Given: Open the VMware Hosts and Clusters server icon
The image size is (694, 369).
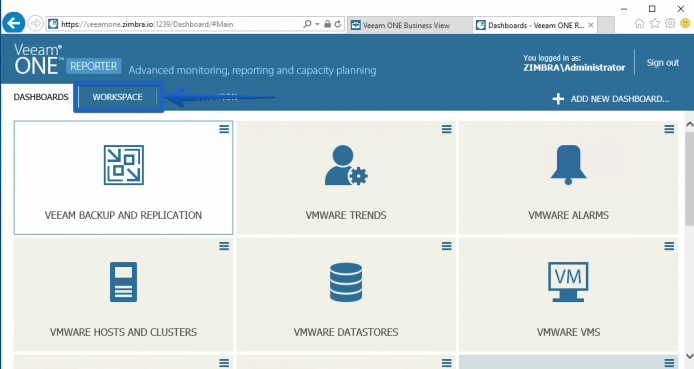Looking at the screenshot, I should pos(123,282).
